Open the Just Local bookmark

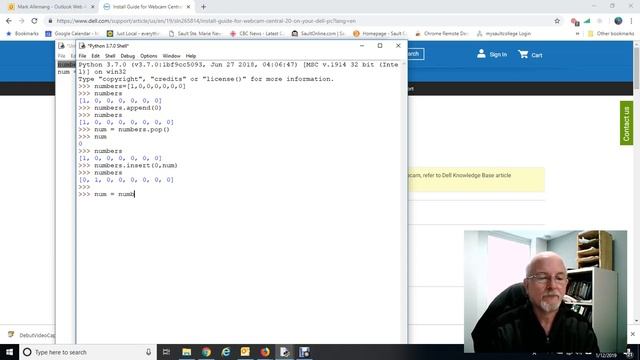click(133, 33)
